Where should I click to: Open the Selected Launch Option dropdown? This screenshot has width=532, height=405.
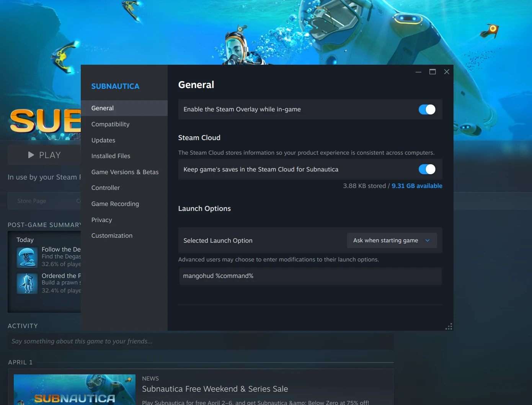click(392, 240)
